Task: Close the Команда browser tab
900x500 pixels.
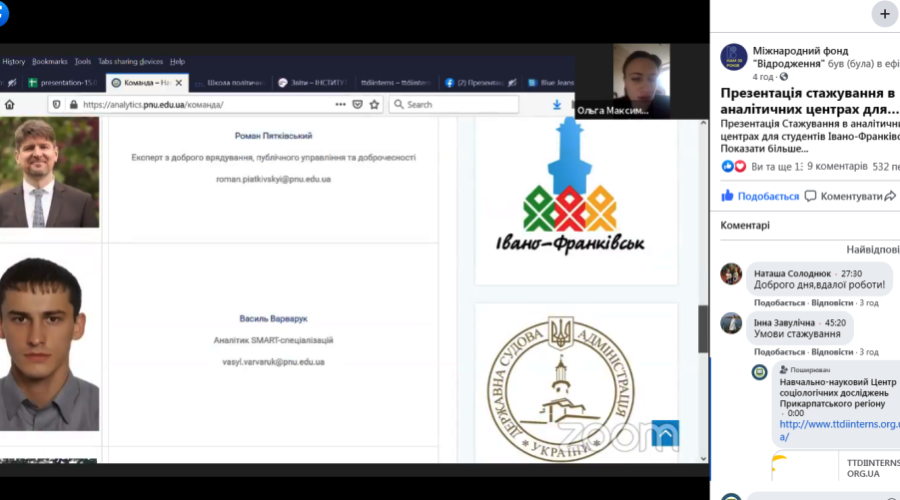Action: [180, 83]
